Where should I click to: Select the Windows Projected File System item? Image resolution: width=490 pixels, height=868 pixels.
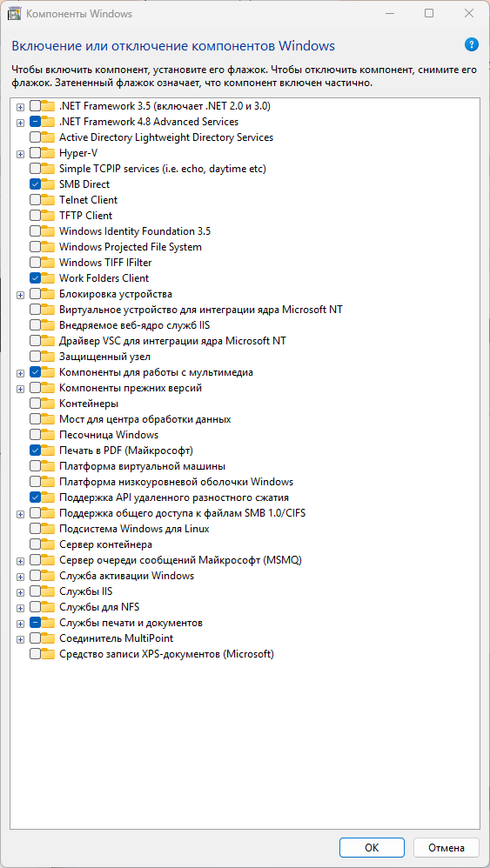pos(131,247)
